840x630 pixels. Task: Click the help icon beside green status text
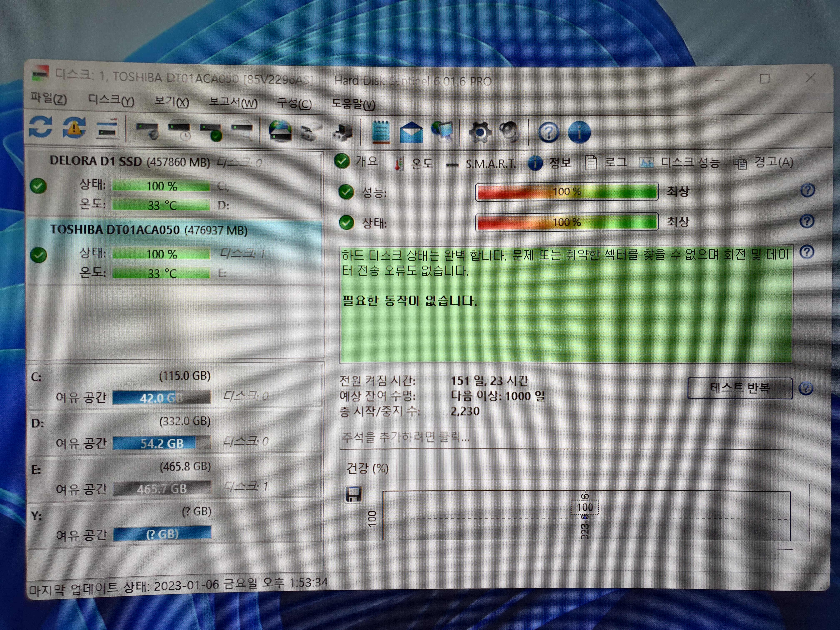point(807,252)
